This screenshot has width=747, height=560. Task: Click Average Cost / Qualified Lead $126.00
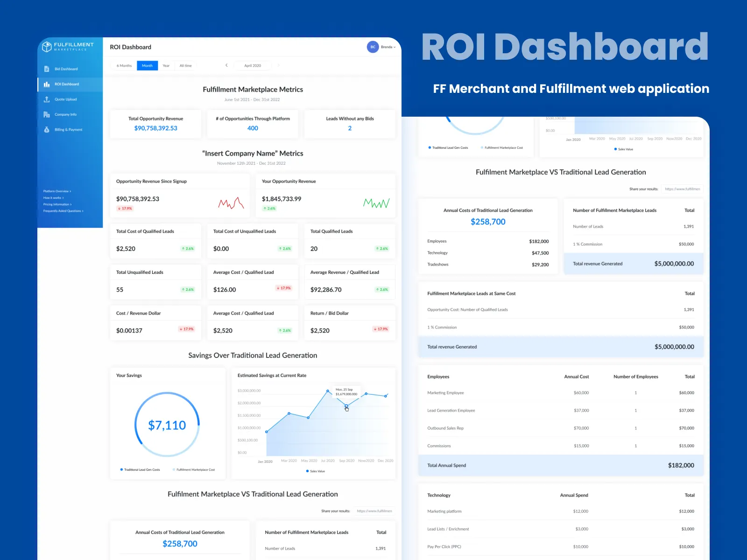pyautogui.click(x=225, y=290)
